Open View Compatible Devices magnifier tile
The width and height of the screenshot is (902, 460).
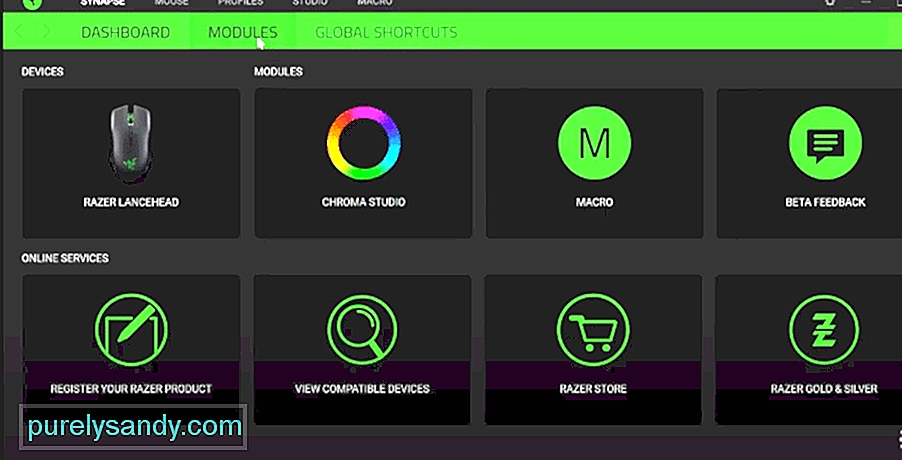pyautogui.click(x=362, y=350)
